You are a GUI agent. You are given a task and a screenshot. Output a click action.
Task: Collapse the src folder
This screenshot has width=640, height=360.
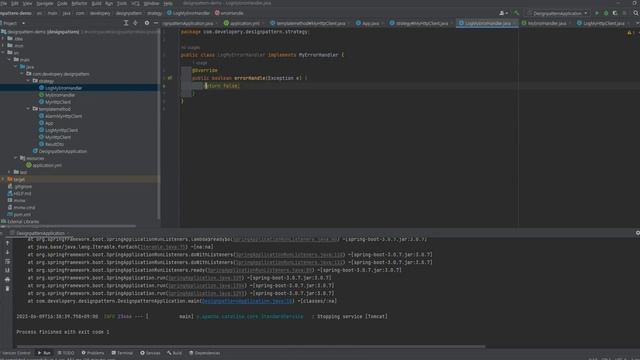tap(4, 53)
